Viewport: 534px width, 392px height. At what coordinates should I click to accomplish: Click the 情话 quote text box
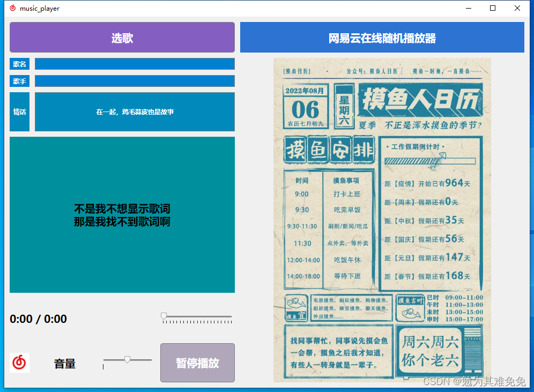click(135, 112)
